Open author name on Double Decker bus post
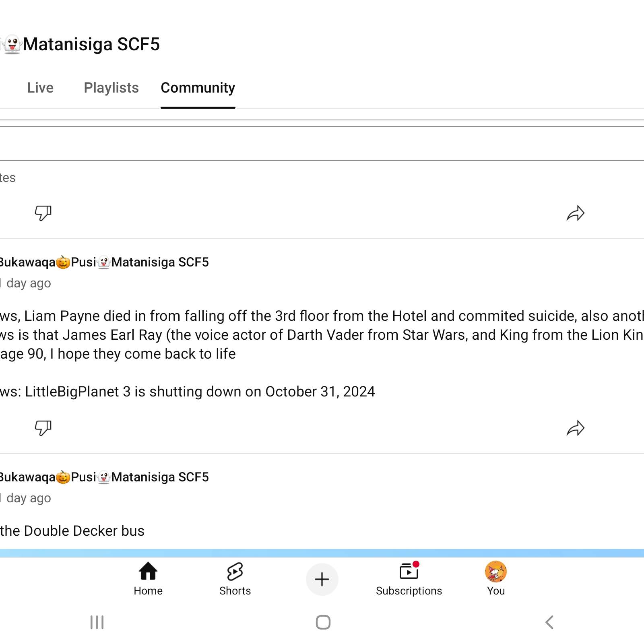The height and width of the screenshot is (644, 644). 105,477
